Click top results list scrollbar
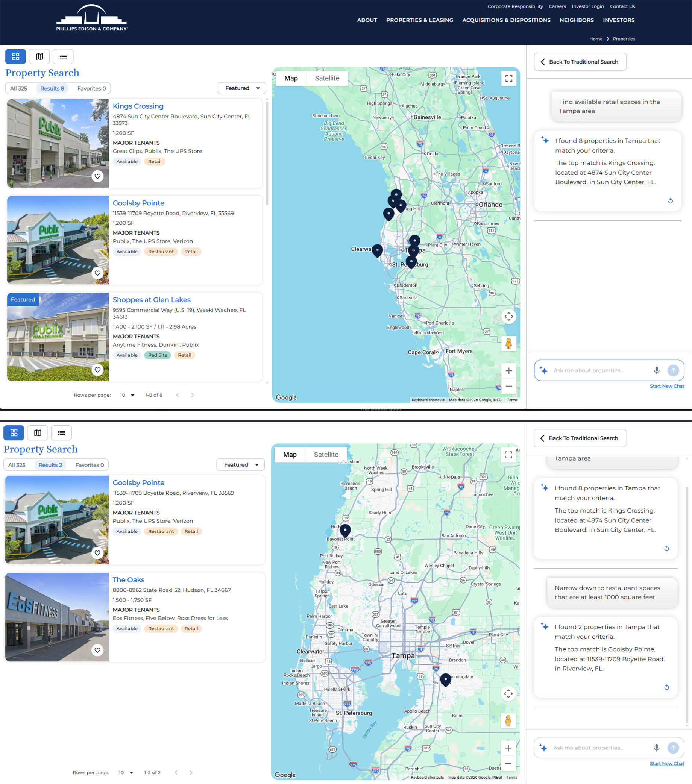The height and width of the screenshot is (784, 692). pyautogui.click(x=267, y=153)
